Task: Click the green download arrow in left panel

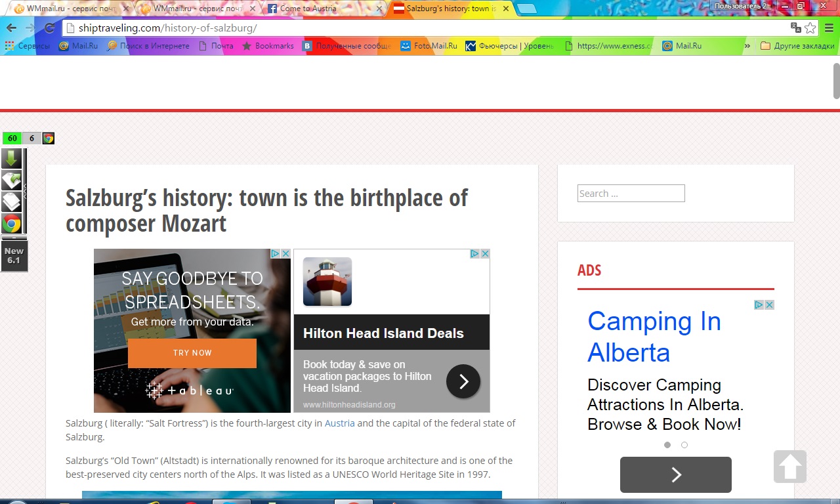Action: pyautogui.click(x=11, y=158)
